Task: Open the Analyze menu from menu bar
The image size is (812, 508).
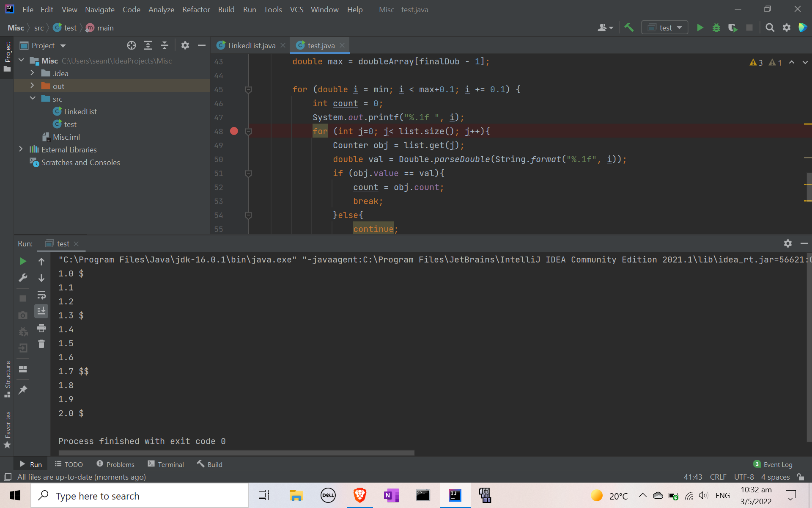Action: [162, 9]
